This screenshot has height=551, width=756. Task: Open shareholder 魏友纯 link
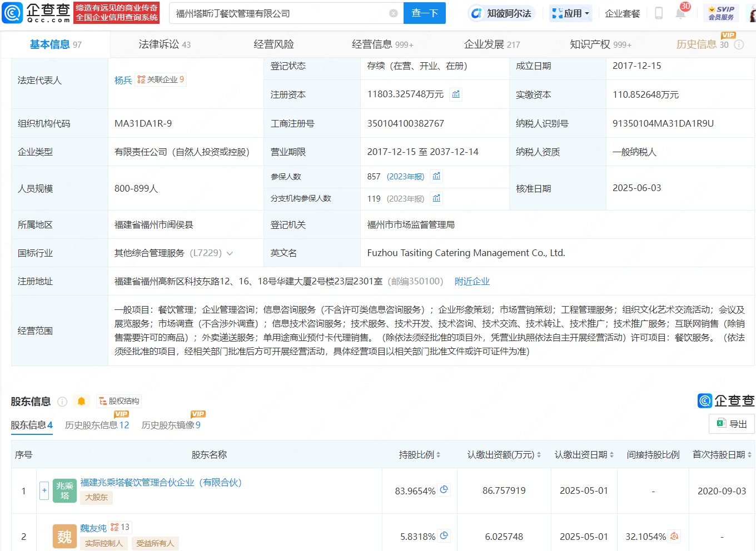point(93,528)
